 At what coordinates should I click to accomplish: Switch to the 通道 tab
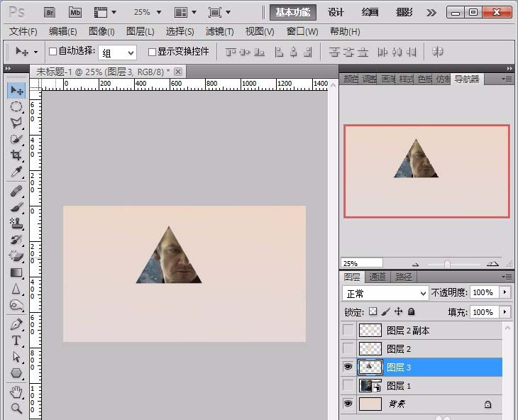pyautogui.click(x=378, y=277)
